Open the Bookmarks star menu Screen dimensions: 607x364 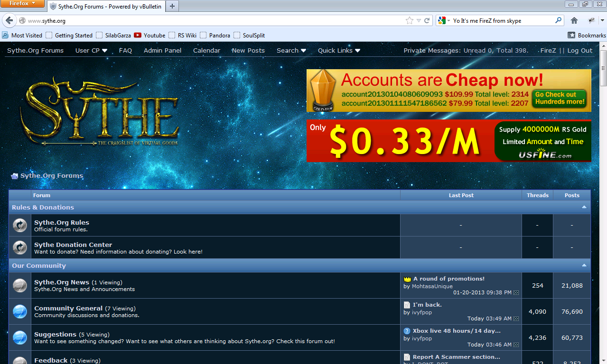(x=571, y=35)
